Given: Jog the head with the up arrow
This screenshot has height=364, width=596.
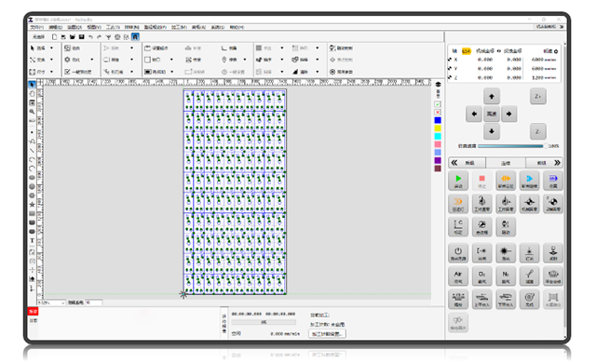Looking at the screenshot, I should (492, 97).
